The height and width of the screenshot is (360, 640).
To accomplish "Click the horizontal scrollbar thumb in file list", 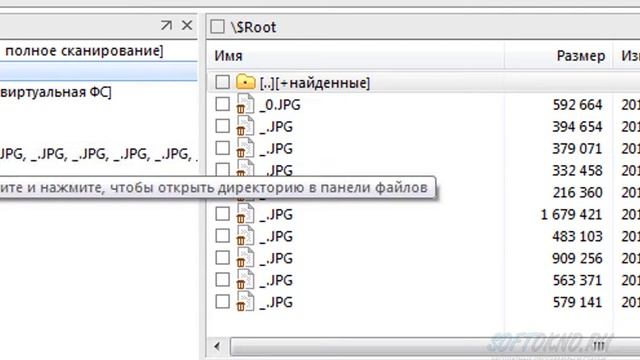I will (435, 347).
